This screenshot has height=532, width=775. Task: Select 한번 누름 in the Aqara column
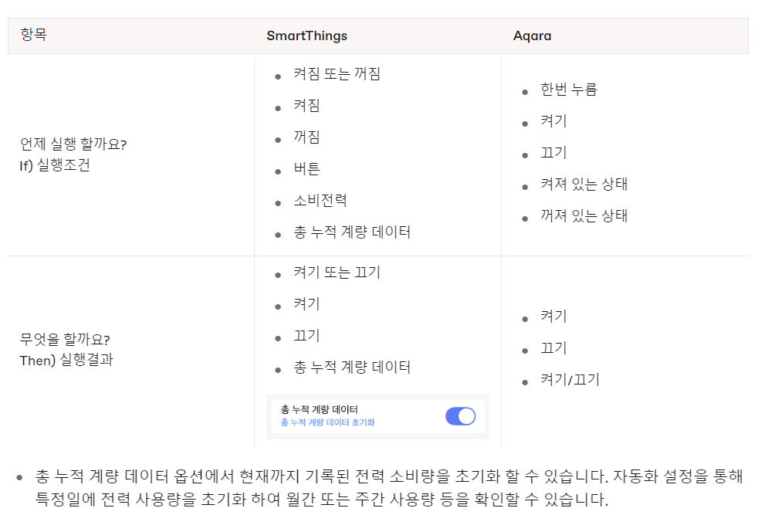[x=568, y=90]
